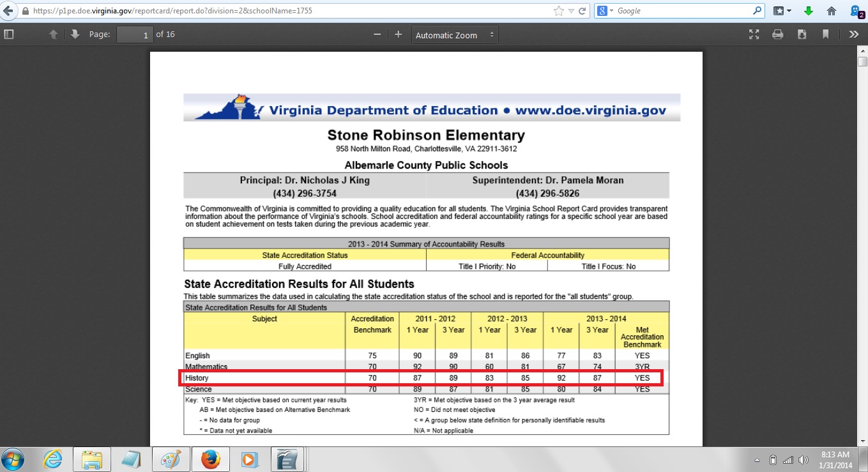This screenshot has height=472, width=868.
Task: Open Windows Explorer folder on taskbar
Action: [91, 459]
